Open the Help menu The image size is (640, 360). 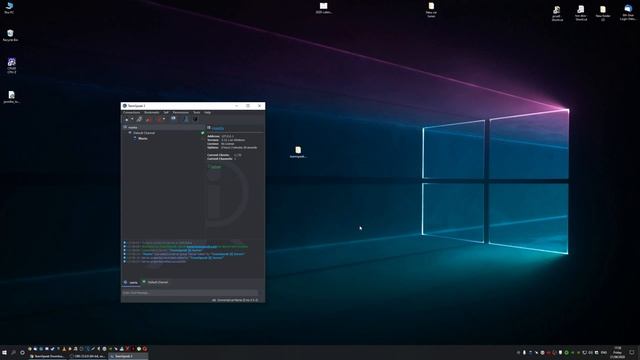(x=207, y=112)
